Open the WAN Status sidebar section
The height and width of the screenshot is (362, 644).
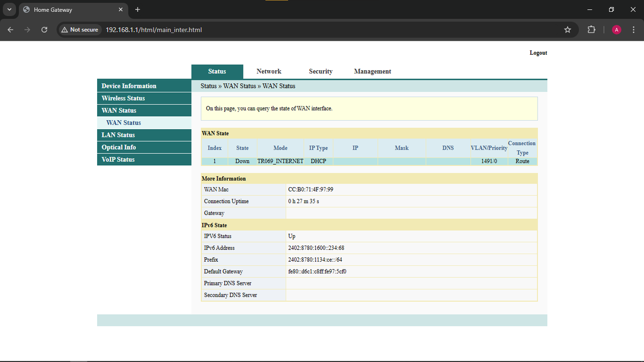tap(144, 110)
